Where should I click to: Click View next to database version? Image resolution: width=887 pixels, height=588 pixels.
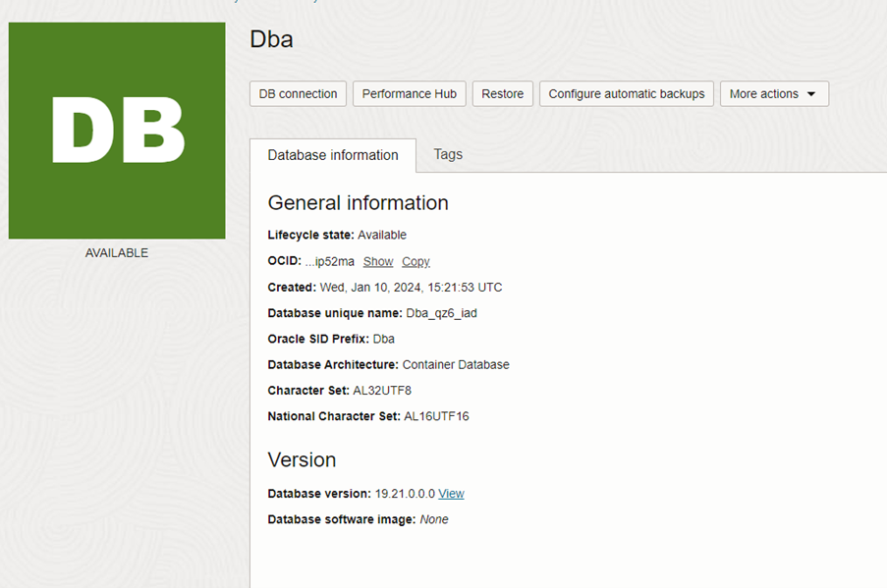(x=451, y=494)
